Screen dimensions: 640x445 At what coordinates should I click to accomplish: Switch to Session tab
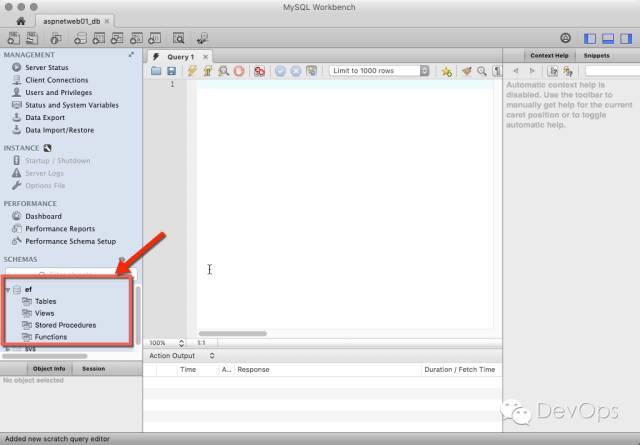(x=93, y=369)
